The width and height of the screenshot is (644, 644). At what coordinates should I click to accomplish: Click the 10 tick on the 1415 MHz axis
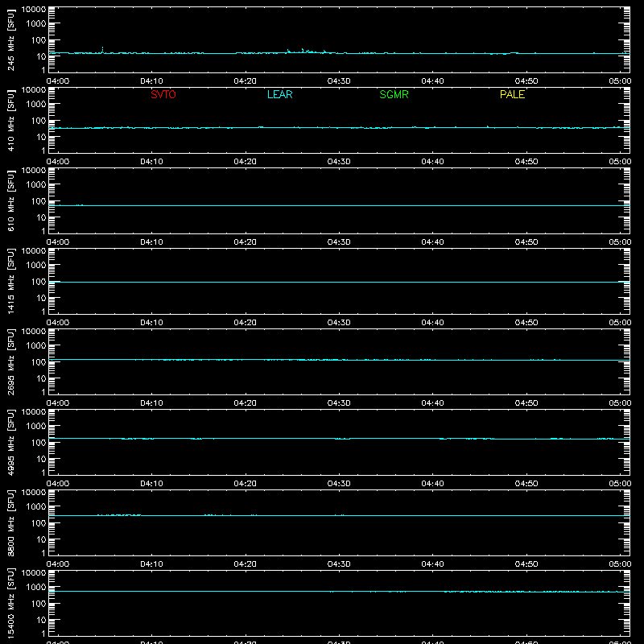[x=41, y=298]
